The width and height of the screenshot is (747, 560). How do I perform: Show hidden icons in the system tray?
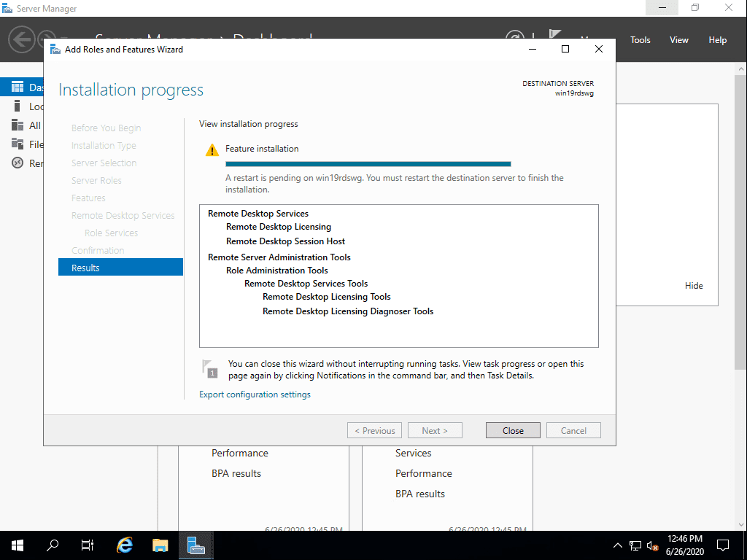coord(617,545)
